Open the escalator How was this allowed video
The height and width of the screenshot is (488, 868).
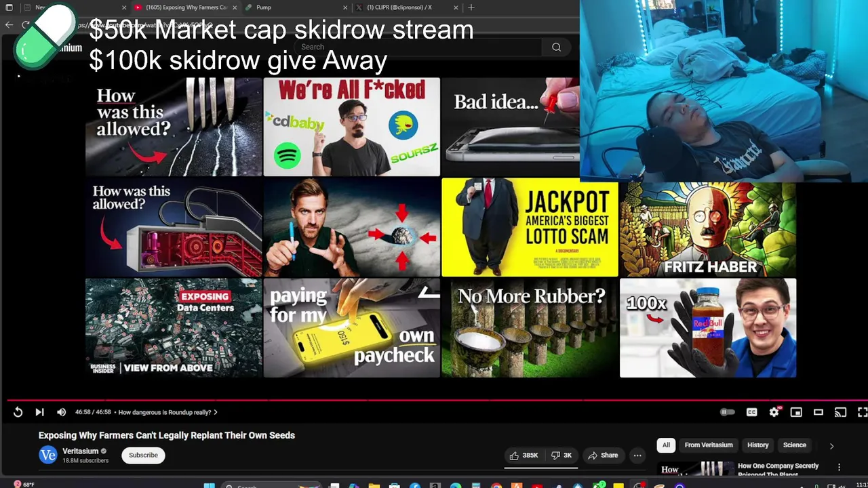click(x=174, y=227)
